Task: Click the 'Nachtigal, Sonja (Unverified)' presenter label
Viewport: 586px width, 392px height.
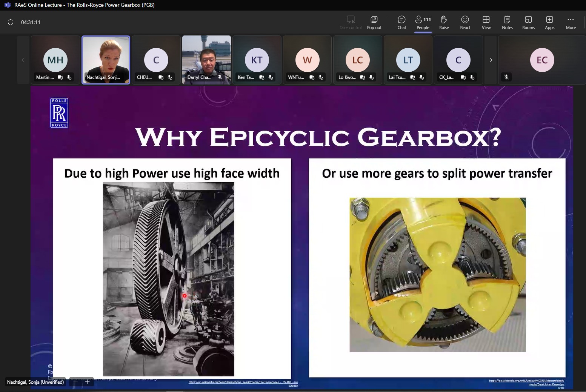Action: click(35, 382)
